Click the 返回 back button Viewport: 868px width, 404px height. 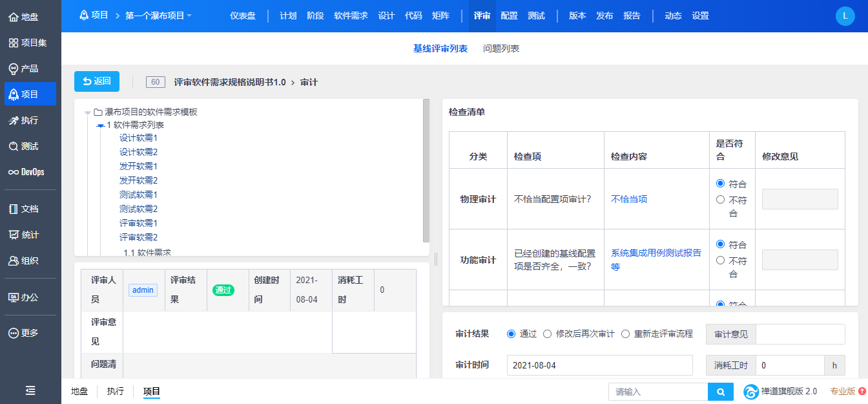[x=97, y=81]
